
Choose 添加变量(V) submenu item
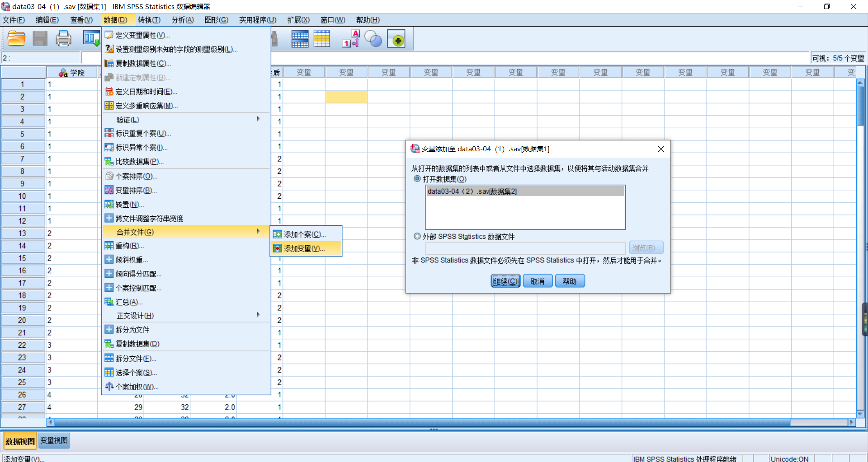pyautogui.click(x=306, y=248)
